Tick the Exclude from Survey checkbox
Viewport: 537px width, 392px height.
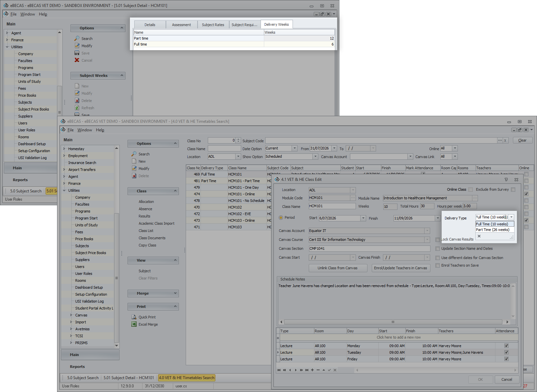click(x=513, y=189)
